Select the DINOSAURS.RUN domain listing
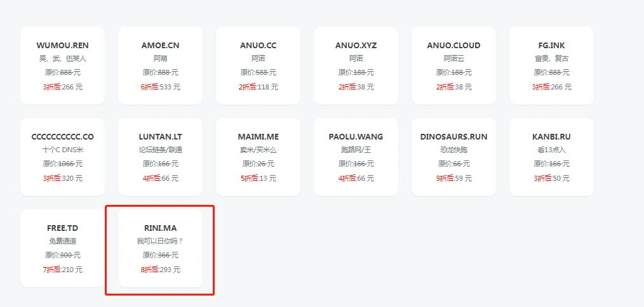The image size is (644, 307). tap(453, 157)
